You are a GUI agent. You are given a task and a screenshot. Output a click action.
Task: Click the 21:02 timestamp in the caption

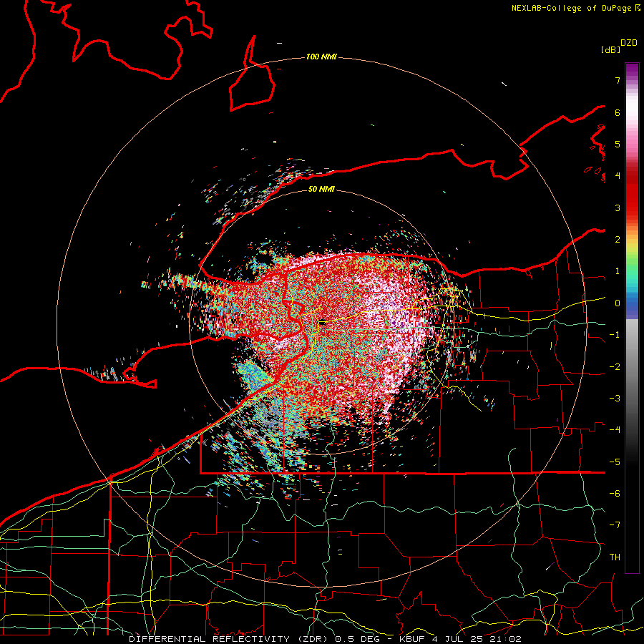click(x=504, y=639)
